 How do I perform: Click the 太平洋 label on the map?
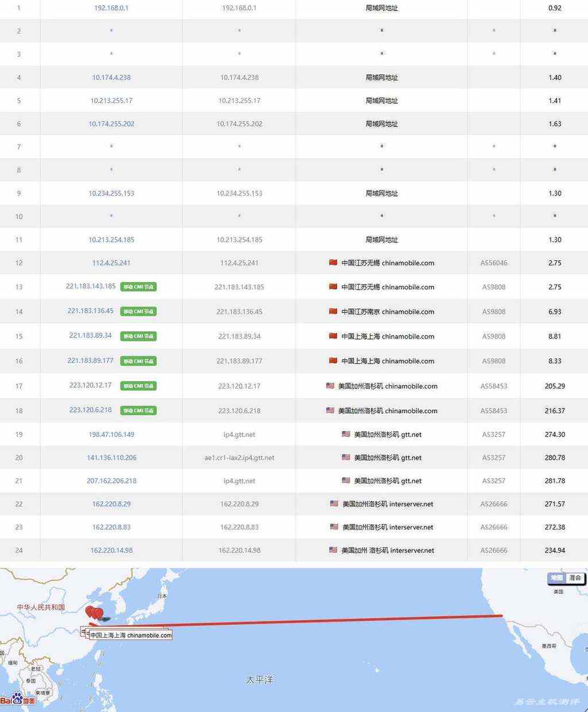tap(260, 680)
